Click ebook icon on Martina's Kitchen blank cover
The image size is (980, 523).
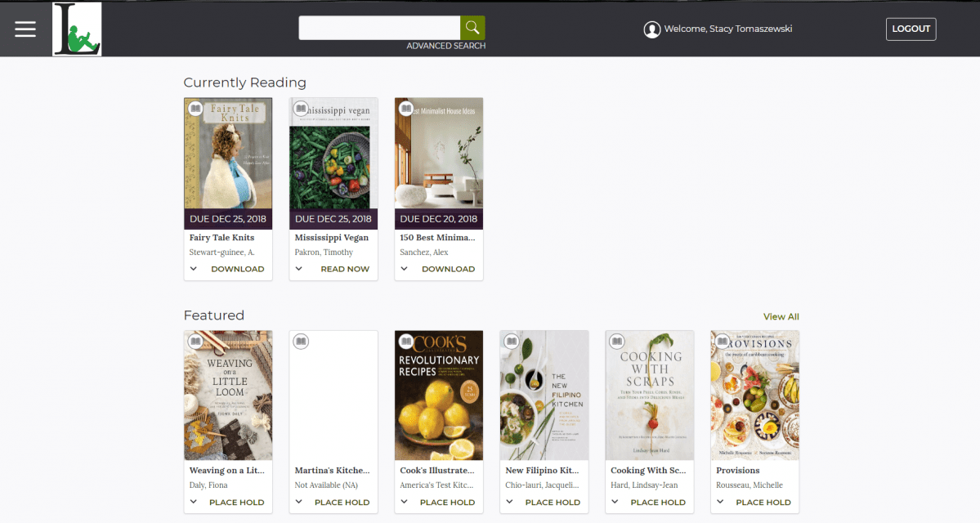301,342
